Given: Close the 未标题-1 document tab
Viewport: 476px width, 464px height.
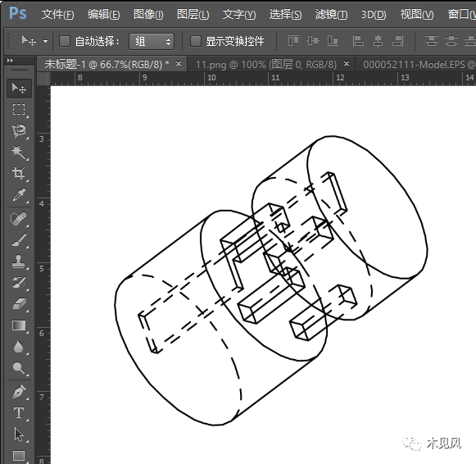Looking at the screenshot, I should coord(179,63).
